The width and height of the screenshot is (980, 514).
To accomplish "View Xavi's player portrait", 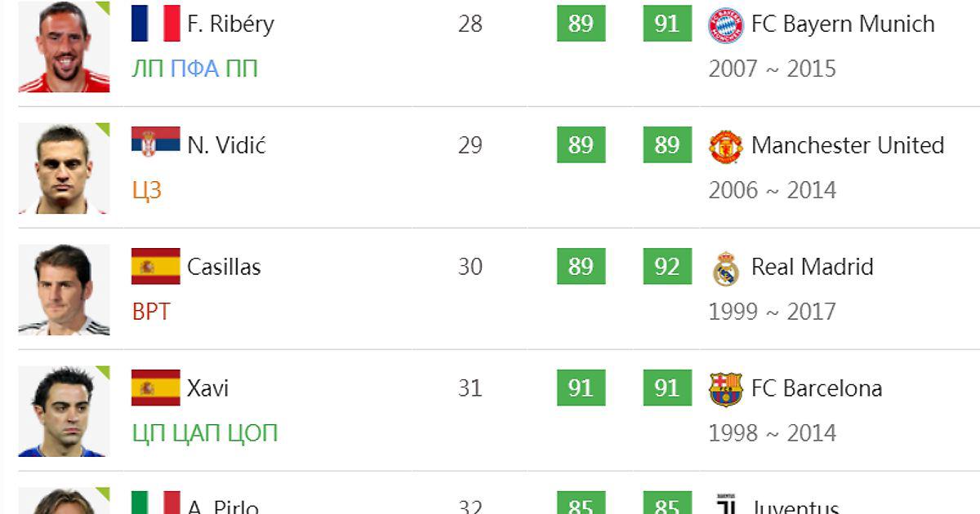I will pyautogui.click(x=64, y=411).
